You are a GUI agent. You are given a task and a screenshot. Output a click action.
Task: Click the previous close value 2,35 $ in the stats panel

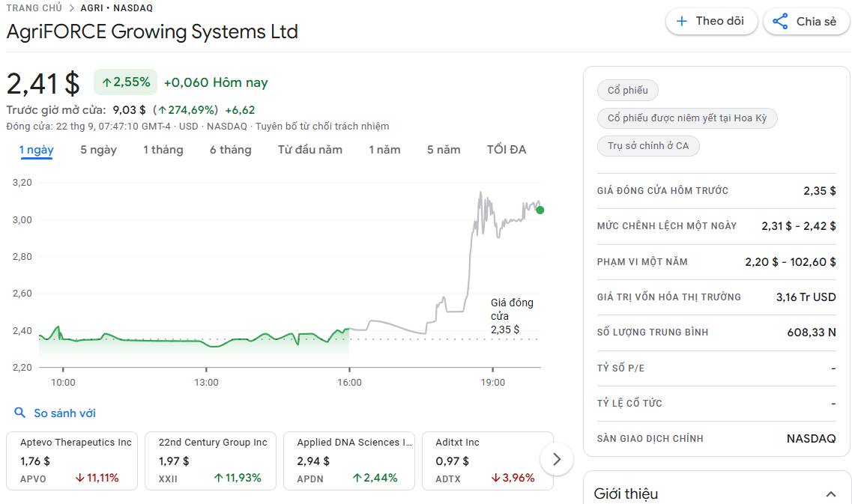(x=819, y=191)
